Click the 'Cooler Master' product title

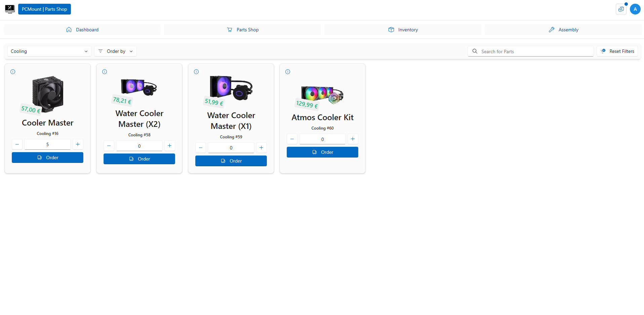tap(47, 123)
